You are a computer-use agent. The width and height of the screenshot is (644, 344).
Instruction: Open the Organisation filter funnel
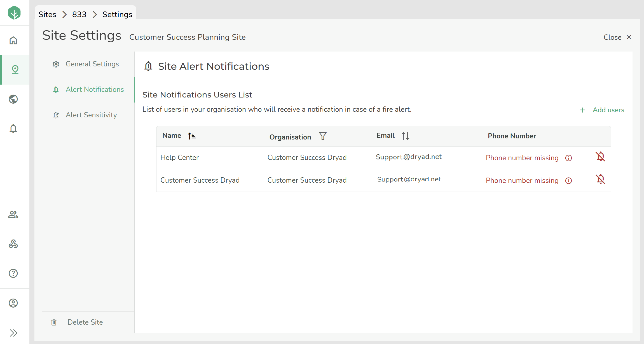[323, 136]
